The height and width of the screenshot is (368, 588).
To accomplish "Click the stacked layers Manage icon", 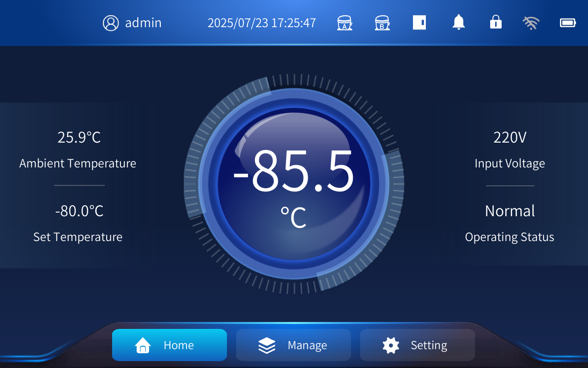I will pyautogui.click(x=267, y=345).
